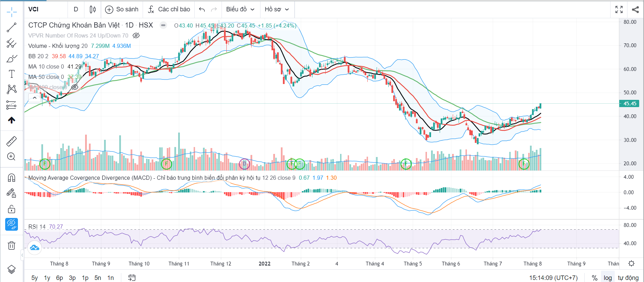644x282 pixels.
Task: Set time range to 5y
Action: click(x=34, y=278)
